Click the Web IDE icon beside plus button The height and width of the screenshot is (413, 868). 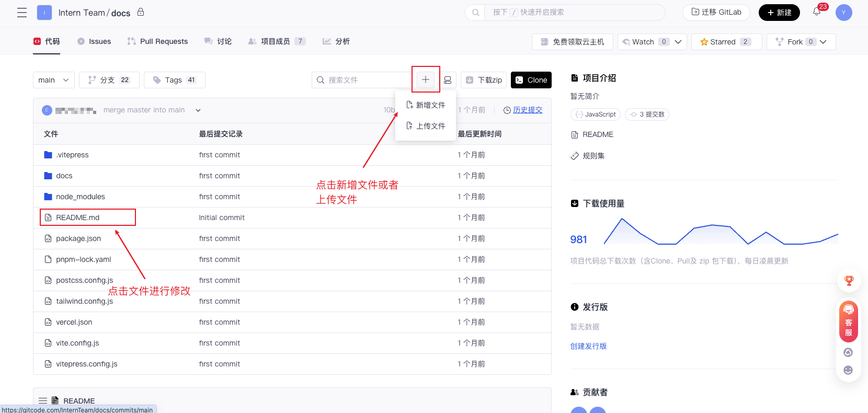(448, 80)
